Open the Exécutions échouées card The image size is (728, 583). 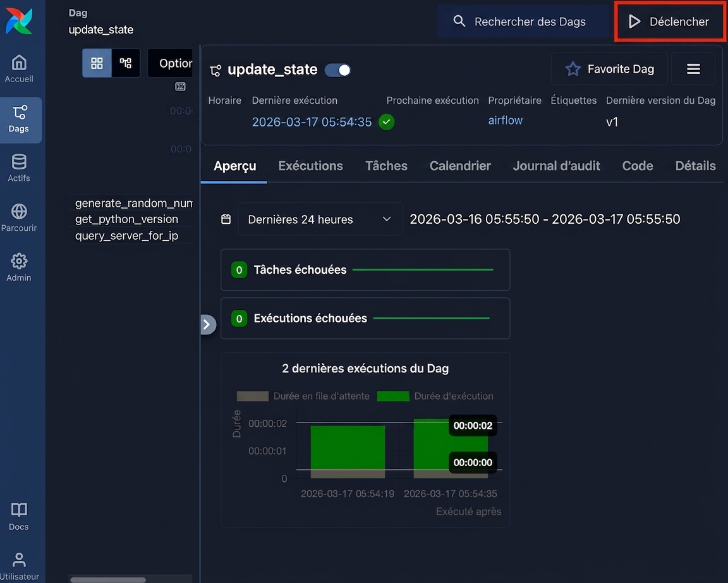tap(365, 318)
